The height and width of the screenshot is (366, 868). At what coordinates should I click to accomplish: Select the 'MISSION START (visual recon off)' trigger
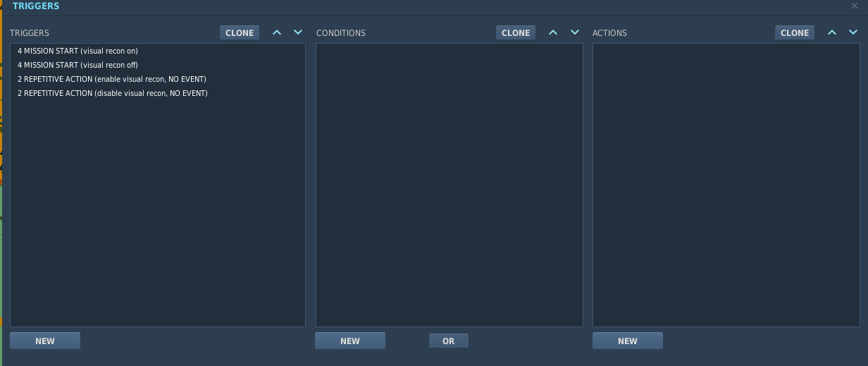pos(77,65)
